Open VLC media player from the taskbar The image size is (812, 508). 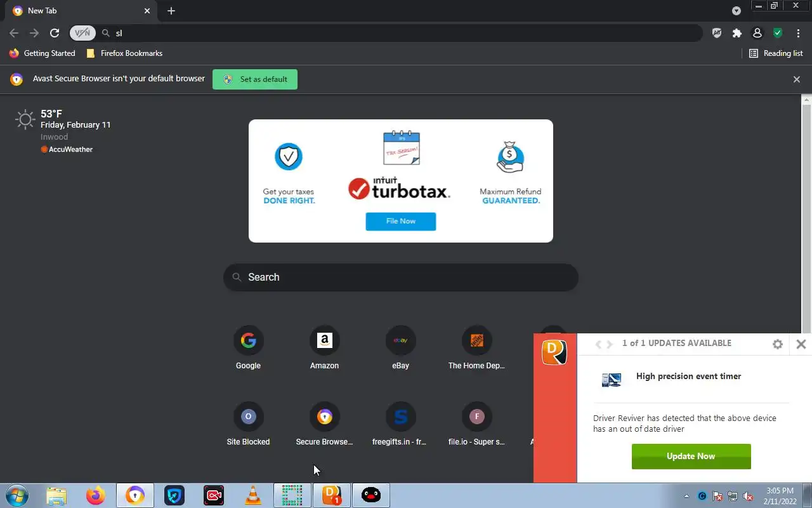pyautogui.click(x=253, y=495)
